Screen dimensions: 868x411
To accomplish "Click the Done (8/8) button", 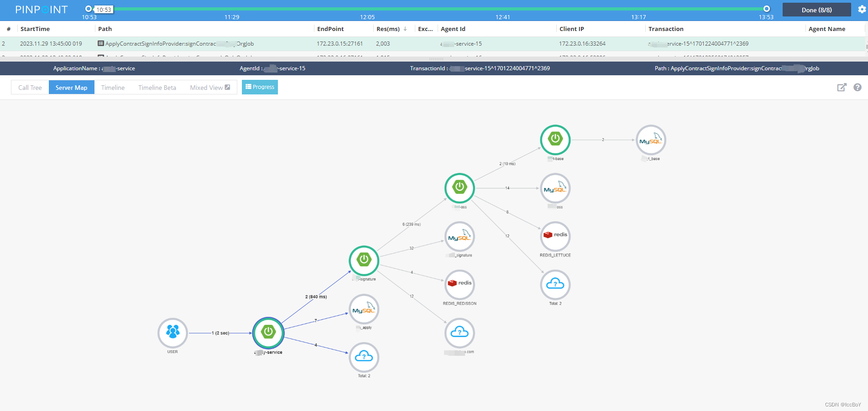I will [816, 10].
